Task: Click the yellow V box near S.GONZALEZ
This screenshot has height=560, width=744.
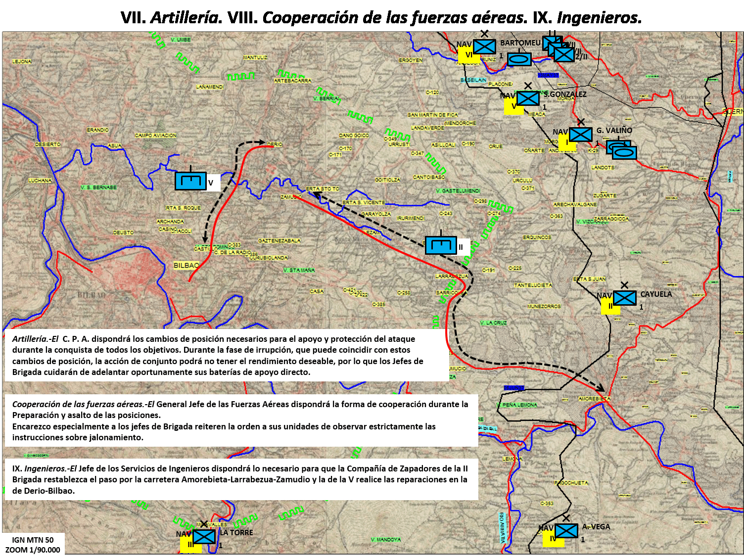Action: point(513,106)
